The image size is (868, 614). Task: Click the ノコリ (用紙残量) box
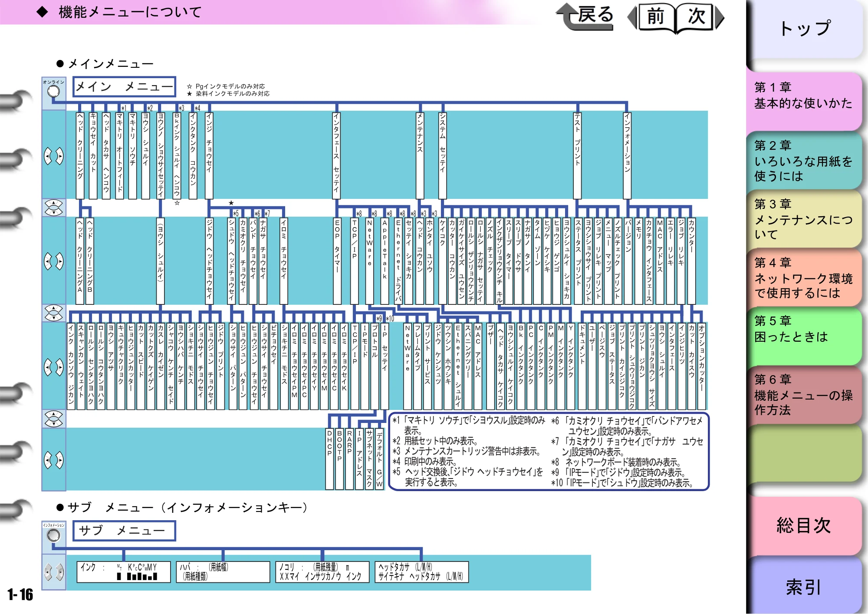point(322,572)
